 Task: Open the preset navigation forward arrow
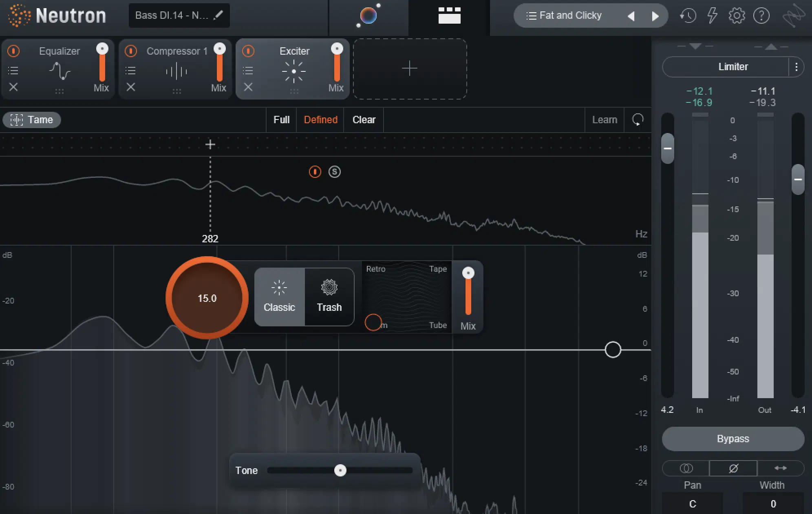point(655,16)
